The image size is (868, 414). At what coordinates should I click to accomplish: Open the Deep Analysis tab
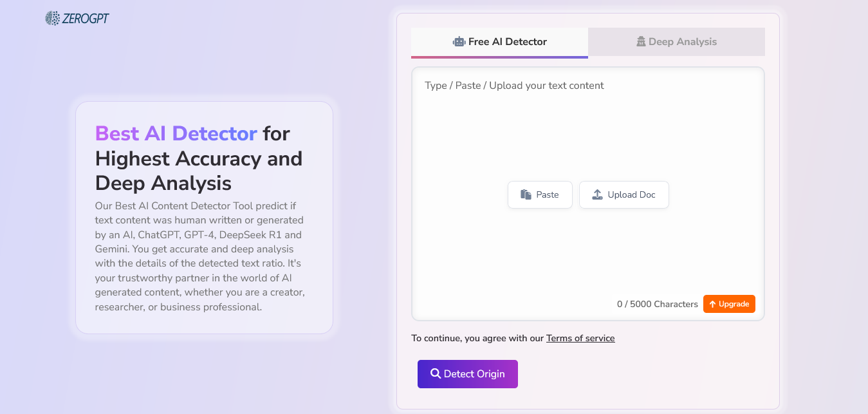(x=676, y=42)
